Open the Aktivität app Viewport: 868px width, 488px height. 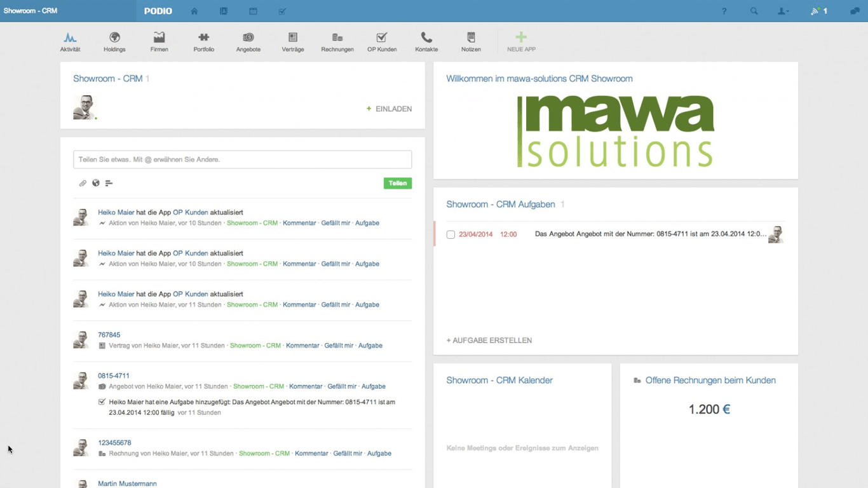coord(70,42)
